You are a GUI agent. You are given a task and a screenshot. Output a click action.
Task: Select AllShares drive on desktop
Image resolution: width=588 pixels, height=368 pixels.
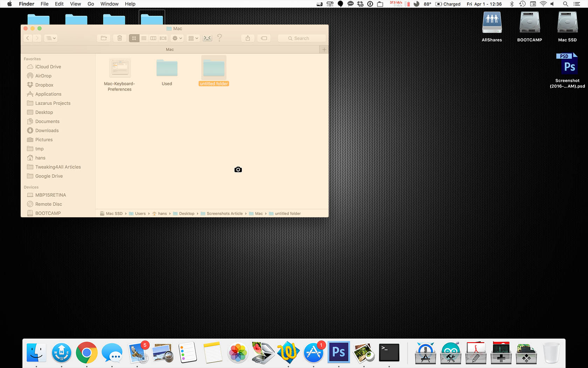[x=492, y=27]
